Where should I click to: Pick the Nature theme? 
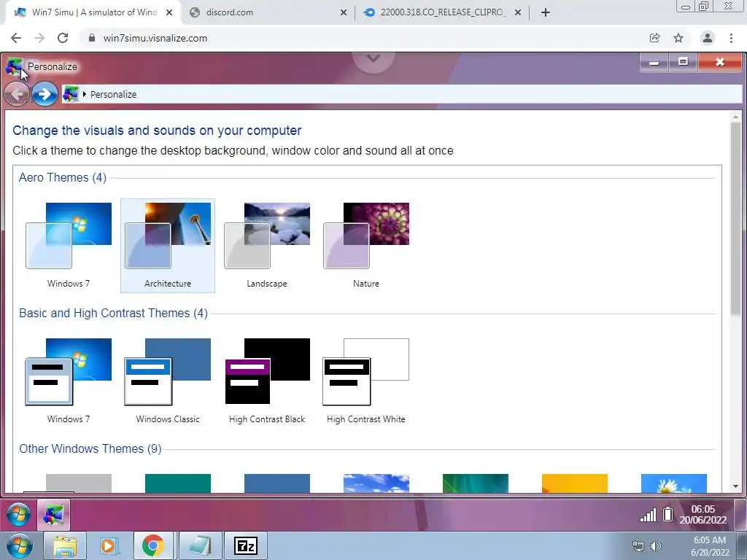(366, 245)
